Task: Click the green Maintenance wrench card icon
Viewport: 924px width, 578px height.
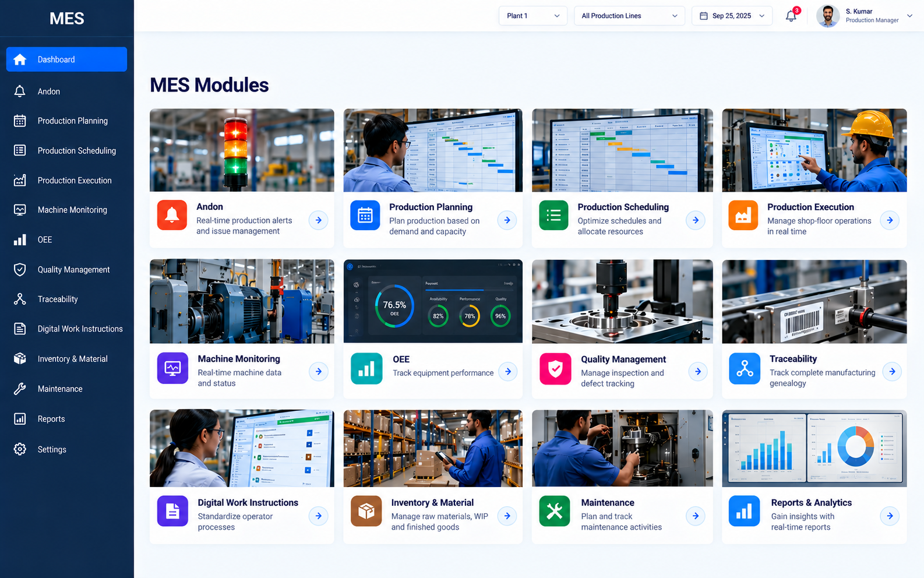Action: [x=555, y=511]
